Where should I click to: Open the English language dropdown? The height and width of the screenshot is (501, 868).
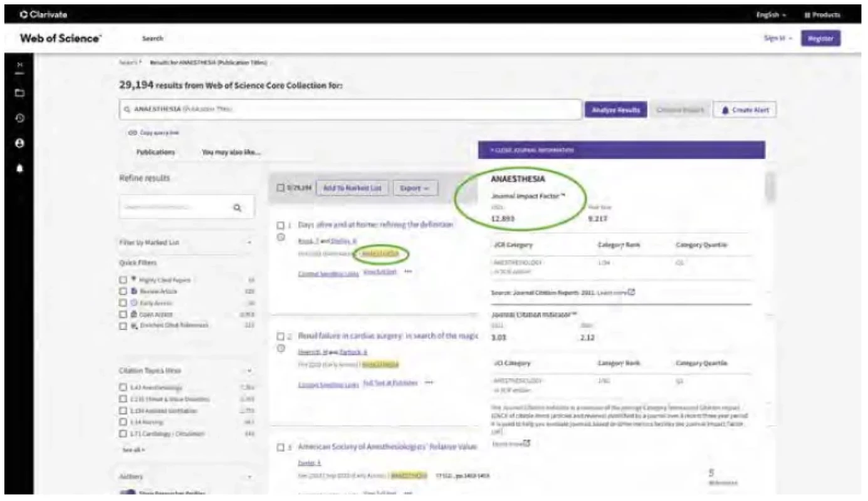771,14
